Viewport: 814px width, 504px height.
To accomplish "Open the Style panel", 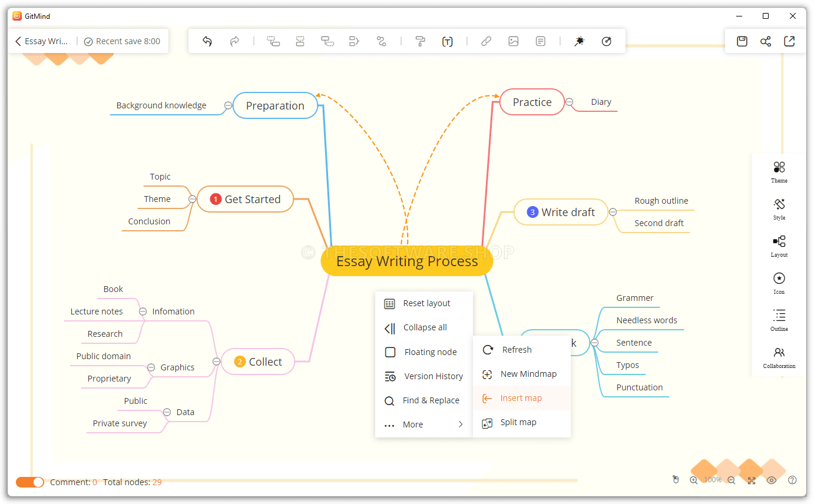I will tap(779, 209).
